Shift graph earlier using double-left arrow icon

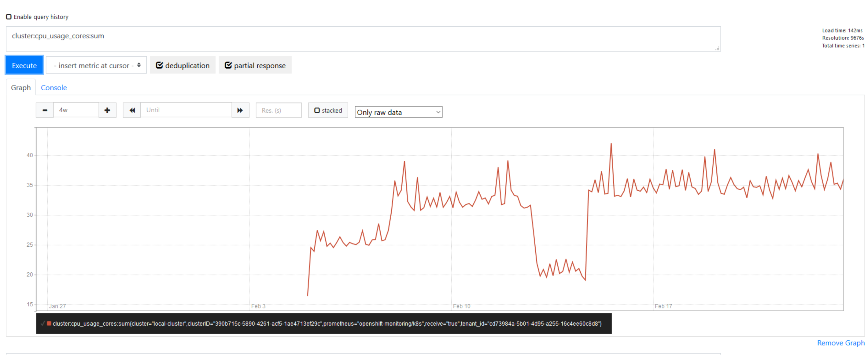(132, 110)
